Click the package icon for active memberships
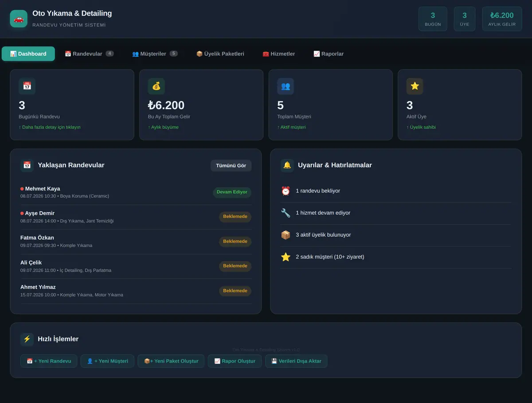This screenshot has width=532, height=403. coord(286,235)
